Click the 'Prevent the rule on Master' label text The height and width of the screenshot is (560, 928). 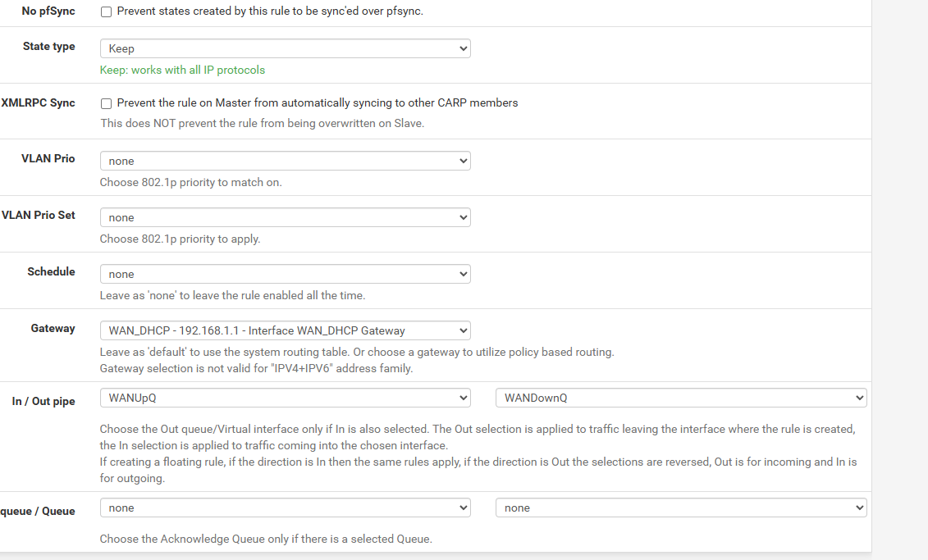point(317,103)
